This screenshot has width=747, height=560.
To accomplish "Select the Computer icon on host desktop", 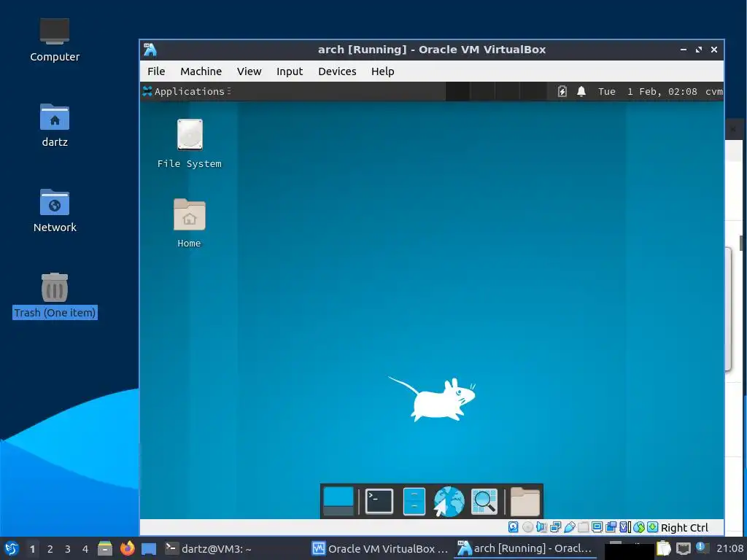I will 55,40.
